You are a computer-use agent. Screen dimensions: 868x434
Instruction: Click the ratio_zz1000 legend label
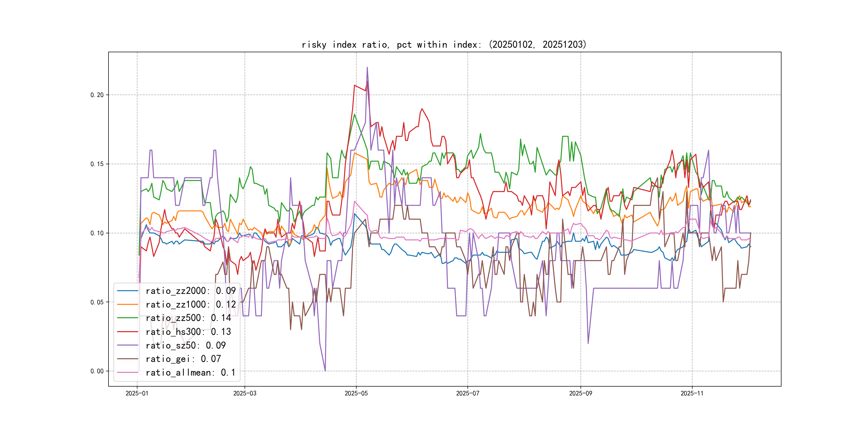click(x=190, y=305)
